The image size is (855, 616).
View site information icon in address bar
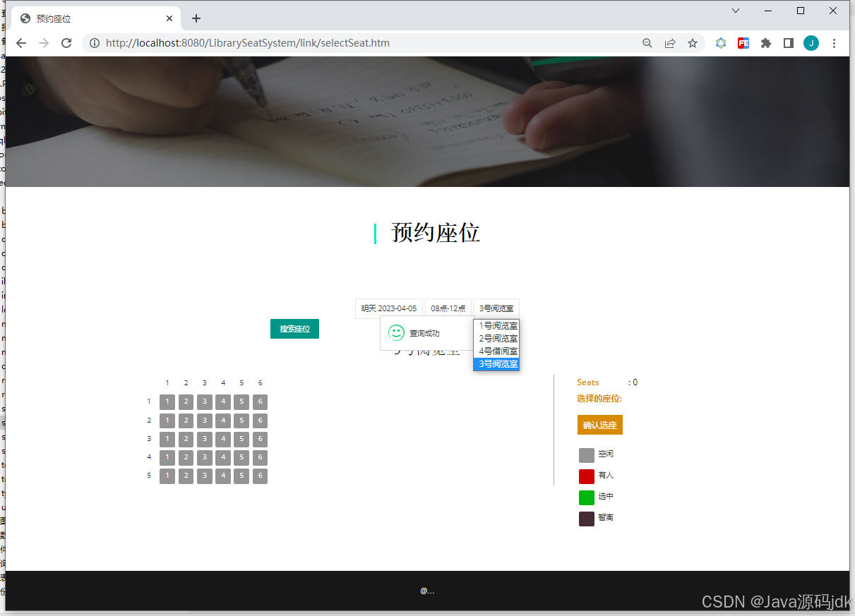[95, 43]
